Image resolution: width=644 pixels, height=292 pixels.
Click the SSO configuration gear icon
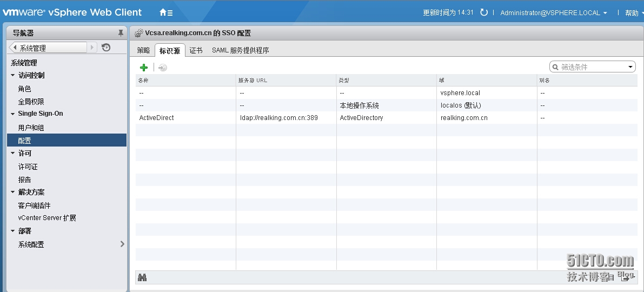click(x=139, y=34)
